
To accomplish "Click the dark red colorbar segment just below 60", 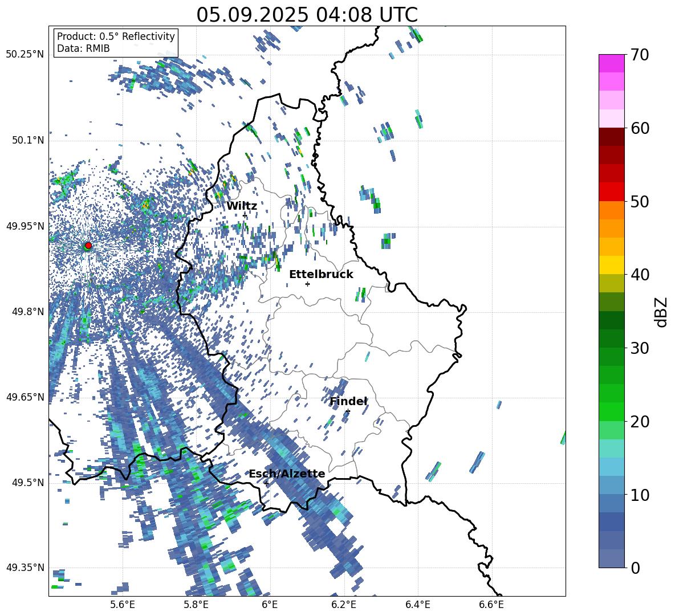I will click(x=611, y=137).
